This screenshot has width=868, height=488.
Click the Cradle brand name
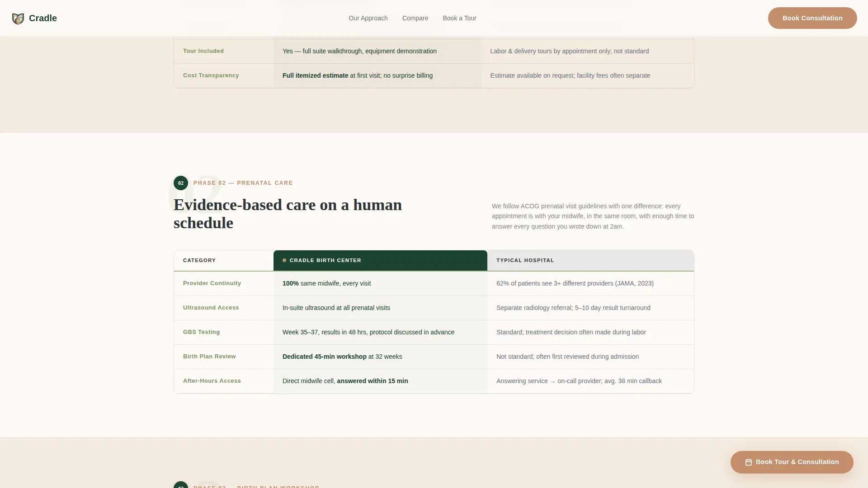point(43,18)
